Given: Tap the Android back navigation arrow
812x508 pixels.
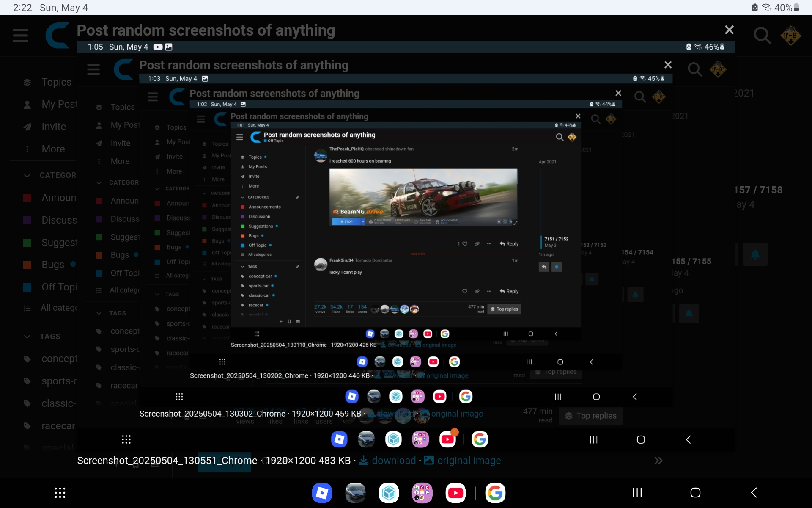Looking at the screenshot, I should point(754,493).
